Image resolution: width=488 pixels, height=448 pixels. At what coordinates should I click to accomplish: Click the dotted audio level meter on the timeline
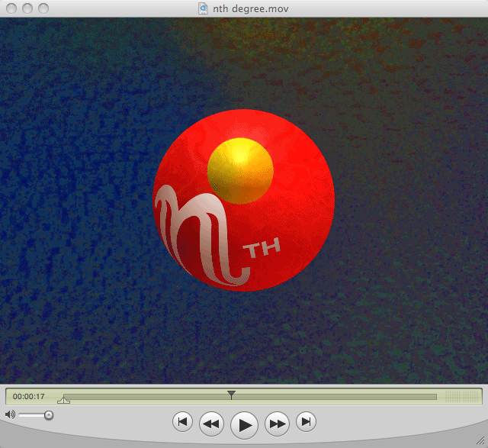461,397
